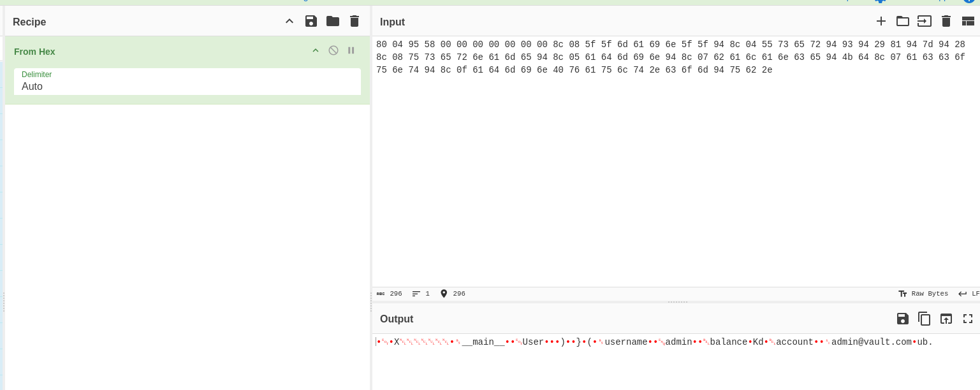This screenshot has width=980, height=390.
Task: Disable the From Hex operation
Action: tap(333, 50)
